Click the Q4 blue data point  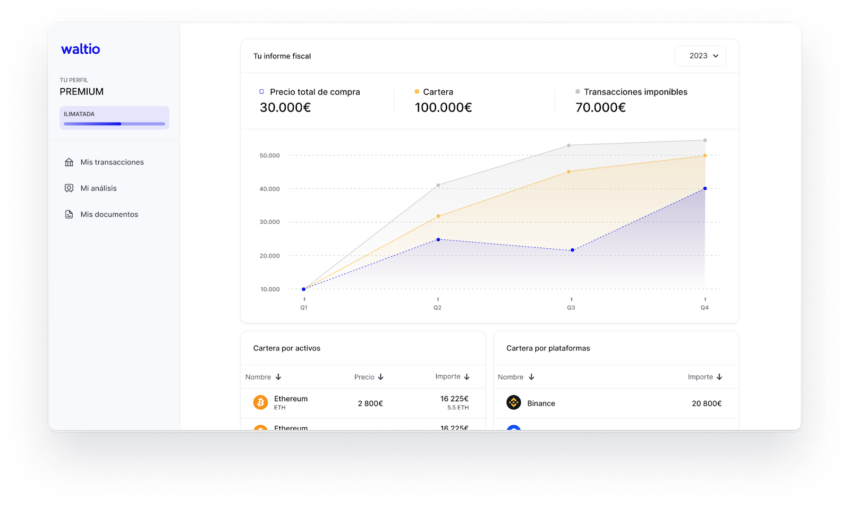705,189
